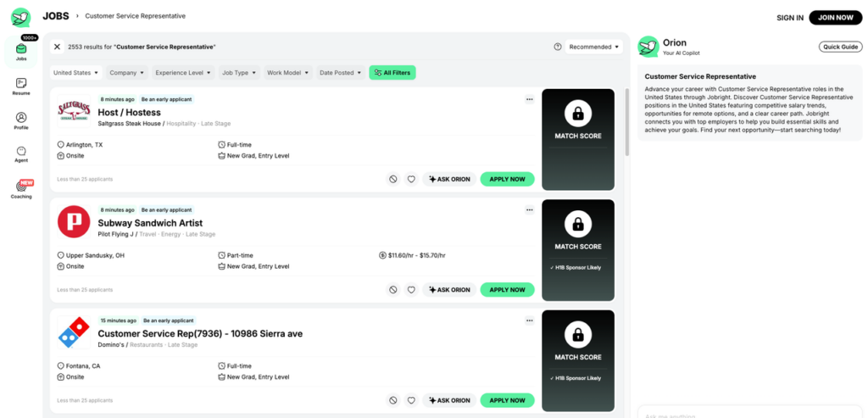Go to Profile in sidebar
The image size is (868, 418).
[21, 120]
